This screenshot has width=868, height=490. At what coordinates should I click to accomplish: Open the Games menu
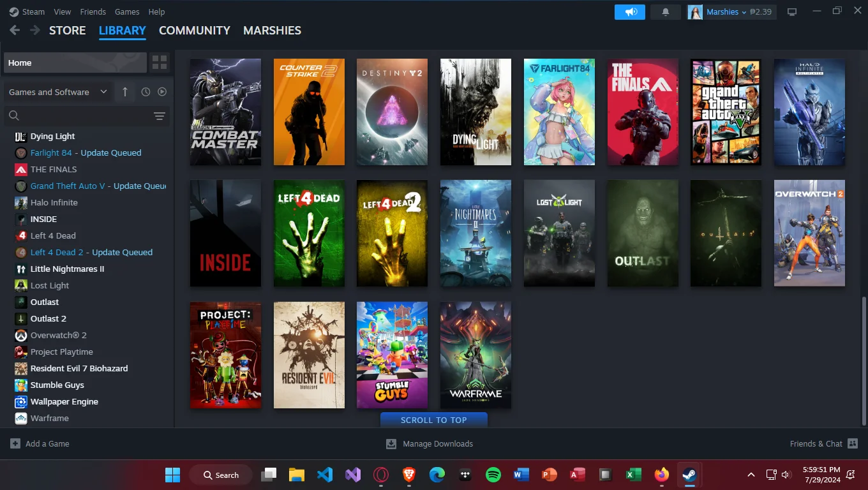click(127, 11)
